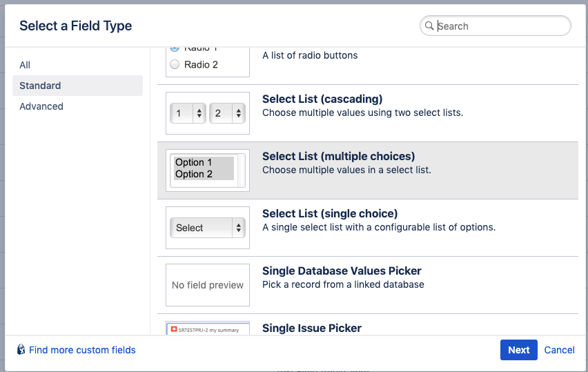Click the Next button
588x372 pixels.
click(518, 350)
